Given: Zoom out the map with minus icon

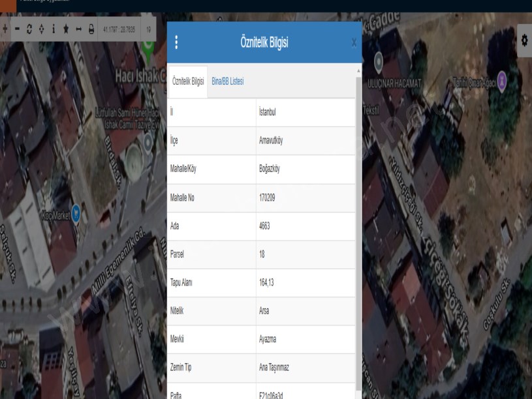Looking at the screenshot, I should (x=17, y=29).
